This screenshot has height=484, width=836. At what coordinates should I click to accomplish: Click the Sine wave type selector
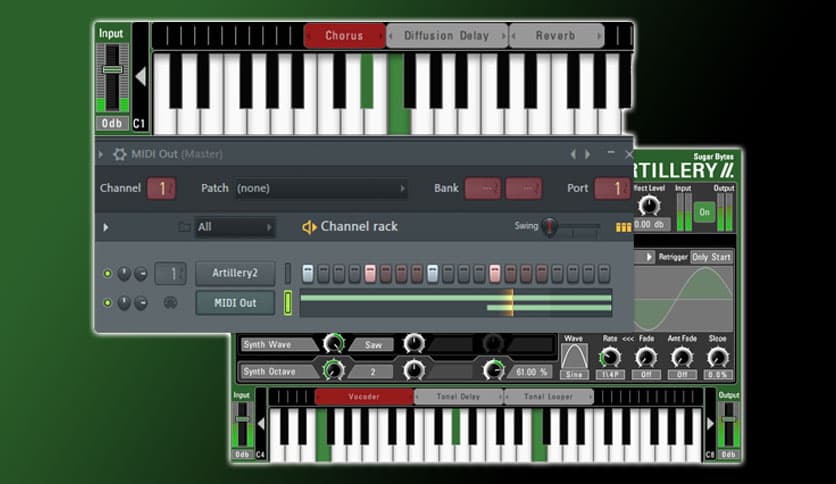pos(574,375)
